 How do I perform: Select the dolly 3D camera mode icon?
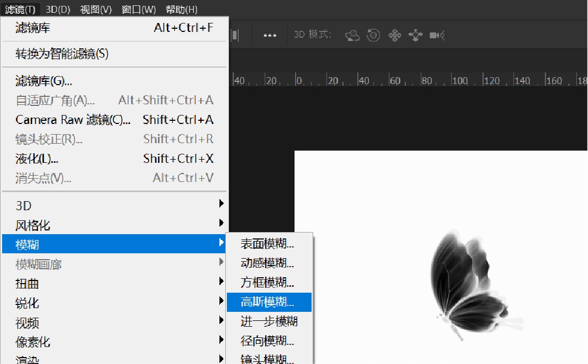pyautogui.click(x=437, y=35)
